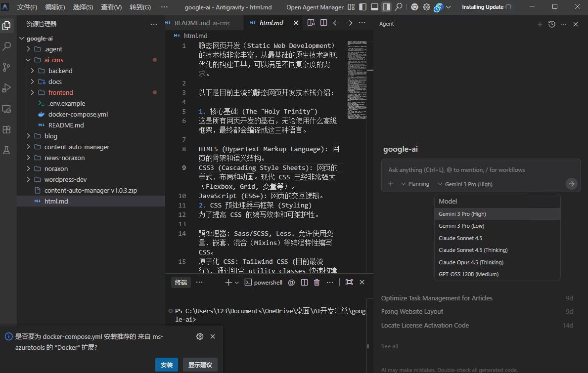Click the chat history icon in Agent panel
This screenshot has height=373, width=588.
click(551, 24)
